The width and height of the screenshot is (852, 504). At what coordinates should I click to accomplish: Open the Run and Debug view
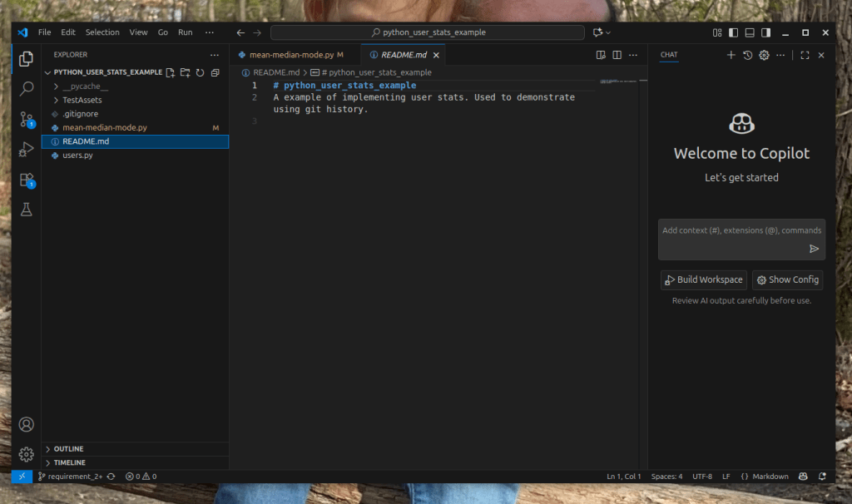coord(27,150)
